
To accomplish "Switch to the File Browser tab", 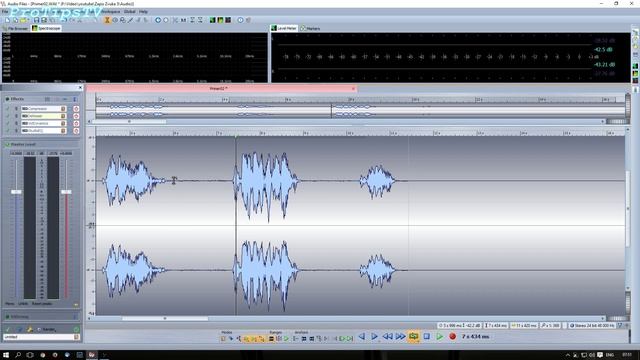I will (16, 29).
